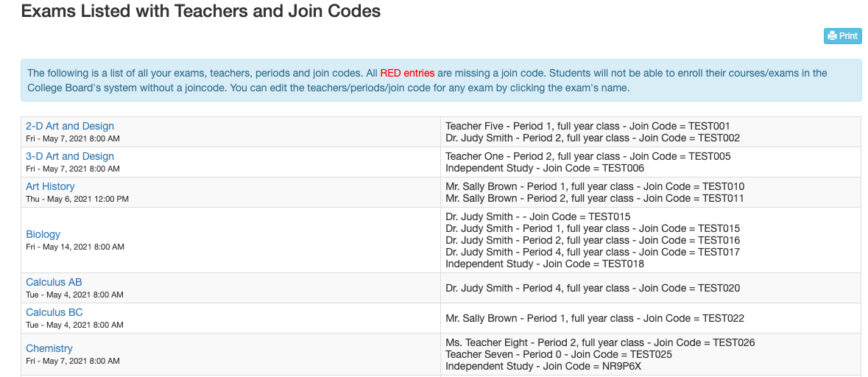Select the Independent Study TEST018 entry

(x=545, y=264)
